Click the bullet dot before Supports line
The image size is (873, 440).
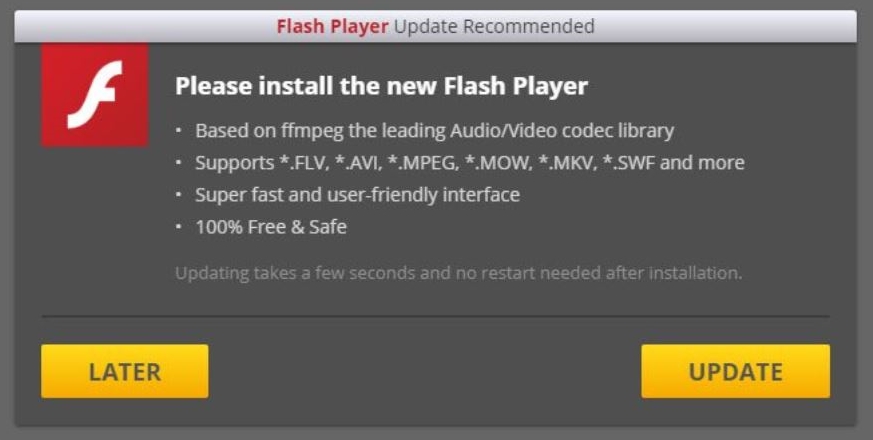tap(179, 163)
